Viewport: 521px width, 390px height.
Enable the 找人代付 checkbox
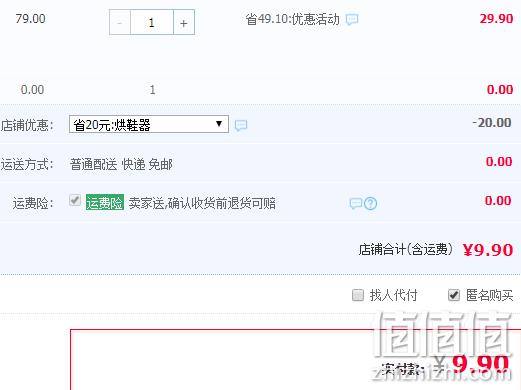[x=358, y=295]
